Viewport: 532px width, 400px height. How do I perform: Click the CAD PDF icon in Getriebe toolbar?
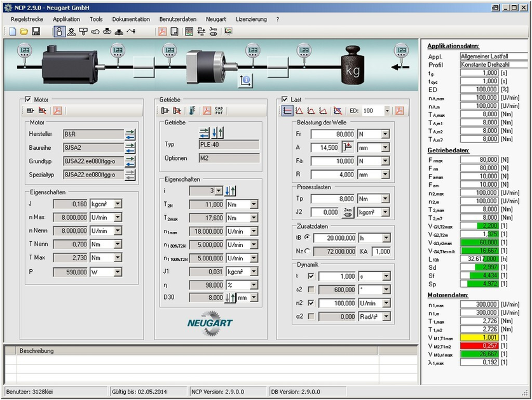(x=219, y=110)
